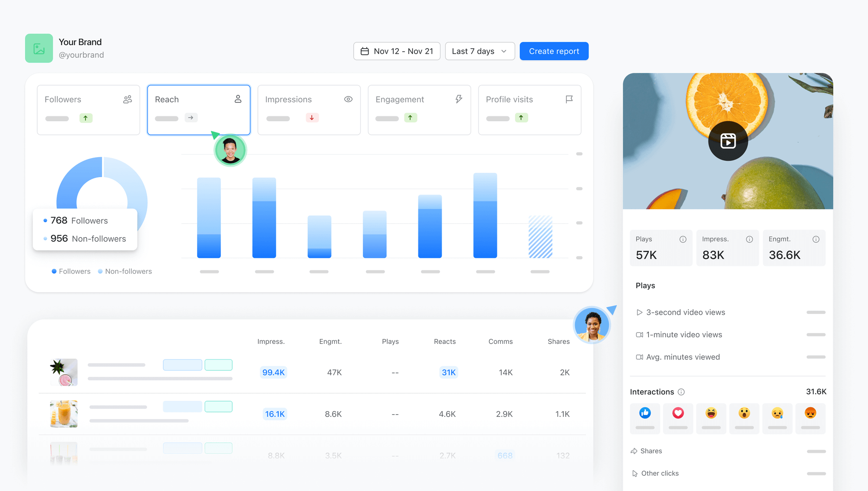Click the 99.4K Impressions link

tap(273, 372)
